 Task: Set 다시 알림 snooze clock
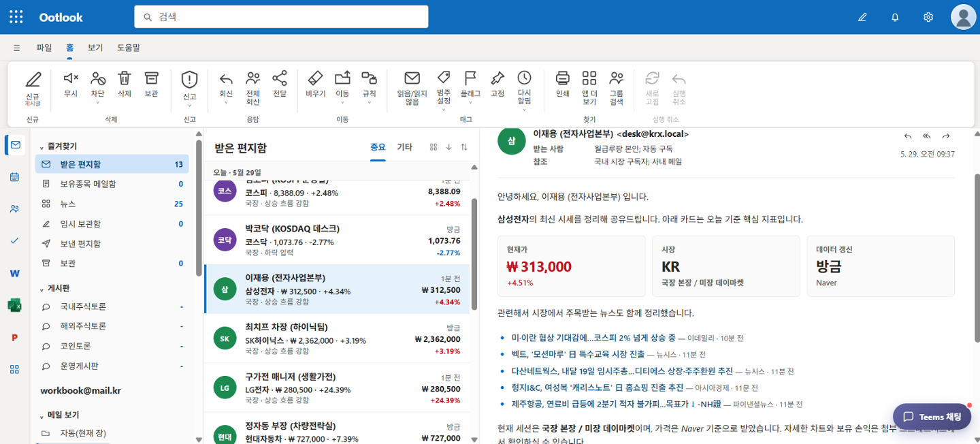click(524, 87)
